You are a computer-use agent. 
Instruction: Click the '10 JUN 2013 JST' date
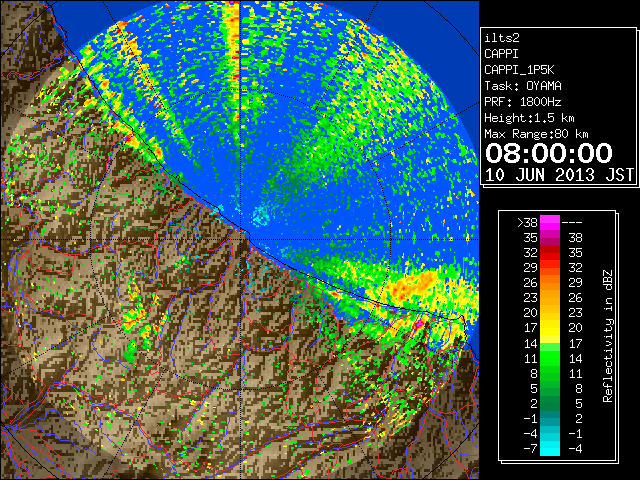coord(560,175)
